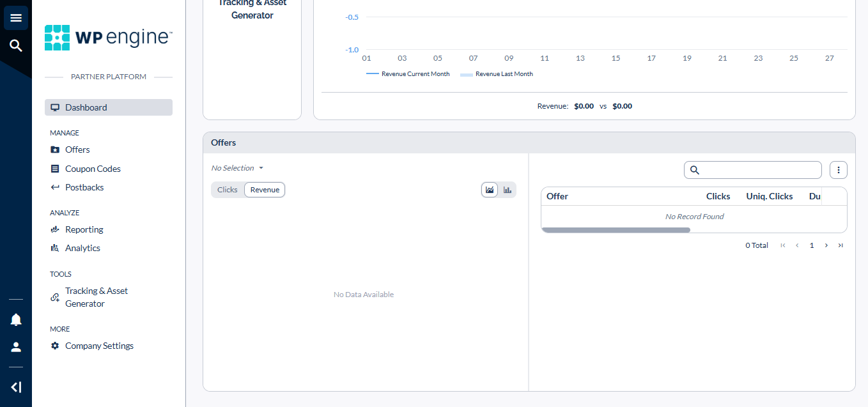Click the TOOLS section heading

[x=61, y=274]
